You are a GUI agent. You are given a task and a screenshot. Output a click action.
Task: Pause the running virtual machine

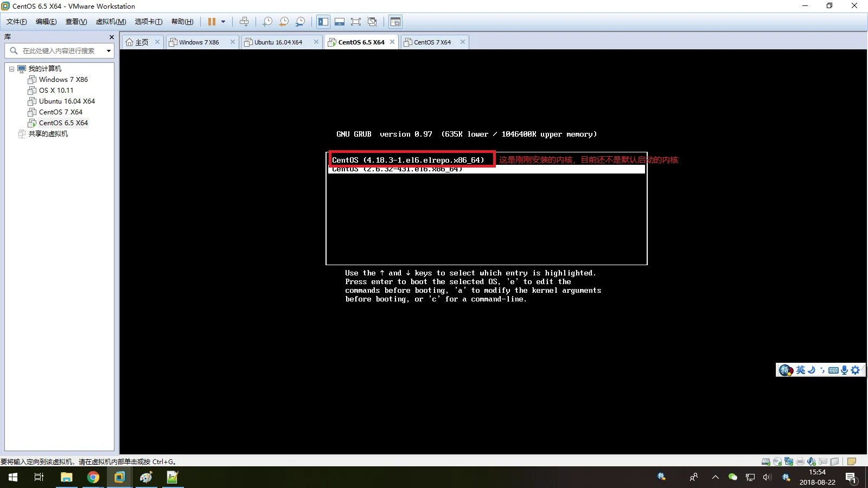(212, 22)
